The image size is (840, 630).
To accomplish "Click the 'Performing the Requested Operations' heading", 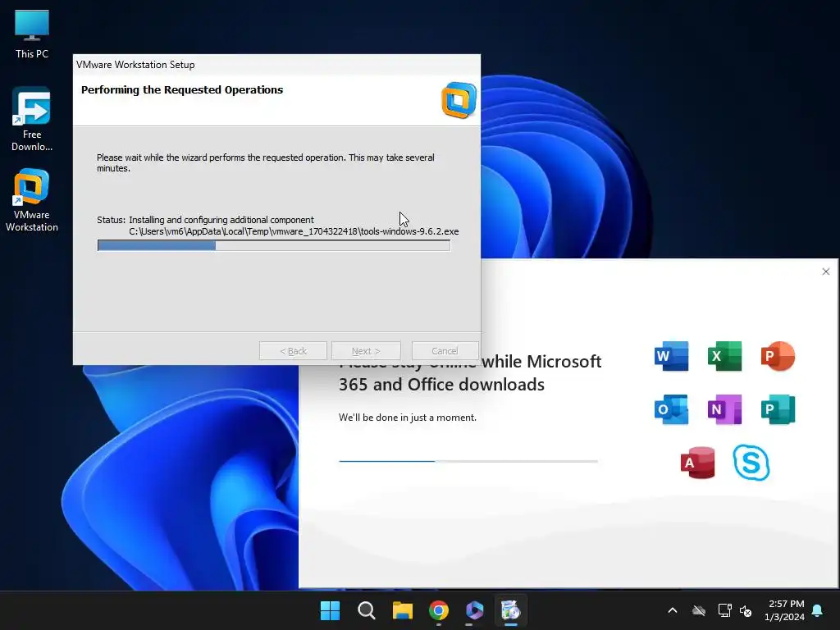I will (182, 90).
